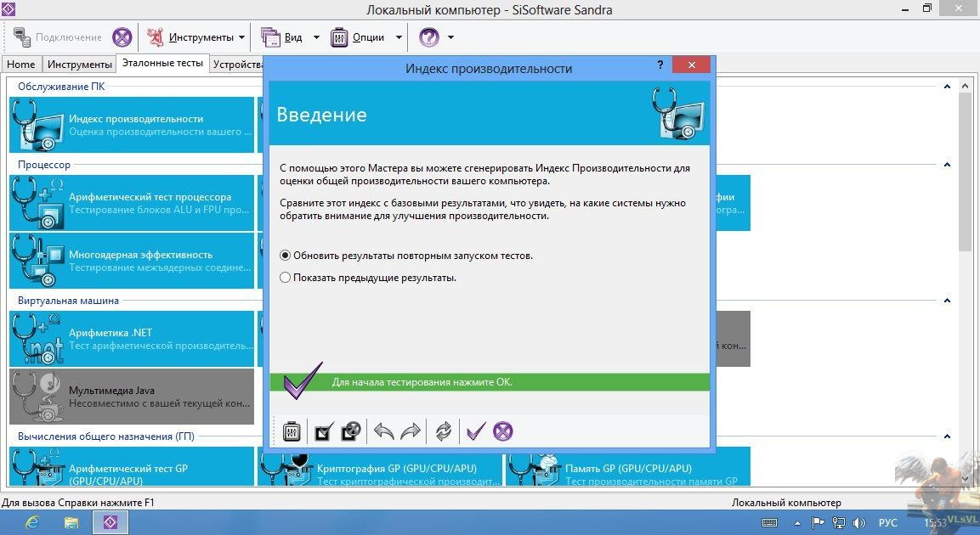
Task: Show hidden tray icons with the up arrow
Action: pyautogui.click(x=797, y=523)
